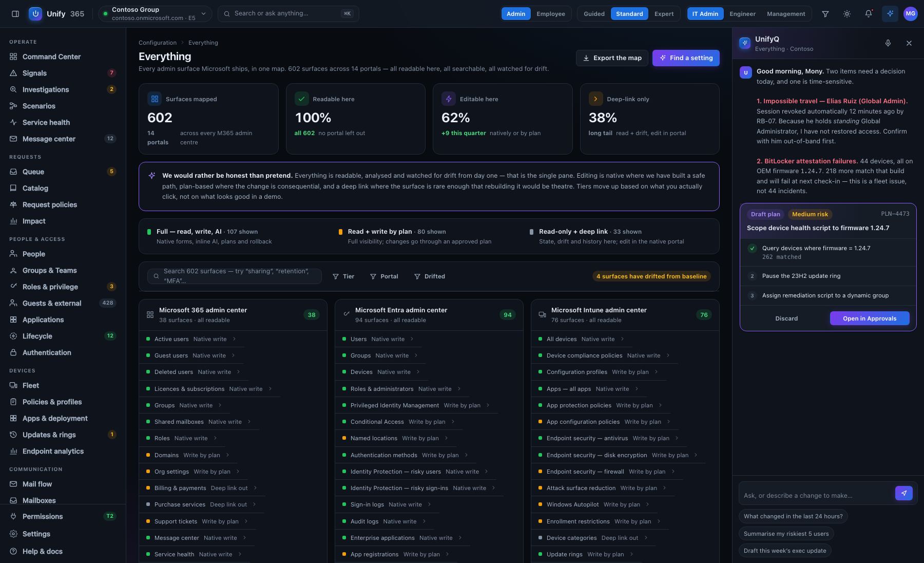Expand the Active users surface row
The height and width of the screenshot is (563, 924).
point(191,339)
